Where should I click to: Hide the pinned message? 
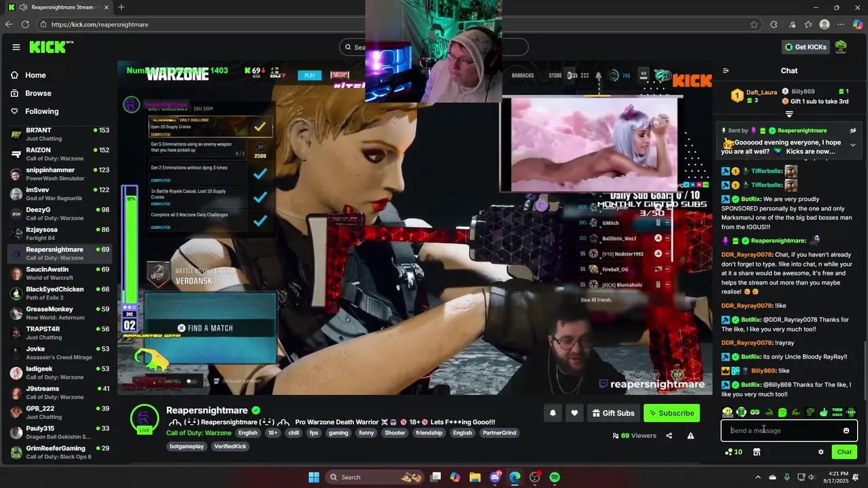click(x=852, y=130)
